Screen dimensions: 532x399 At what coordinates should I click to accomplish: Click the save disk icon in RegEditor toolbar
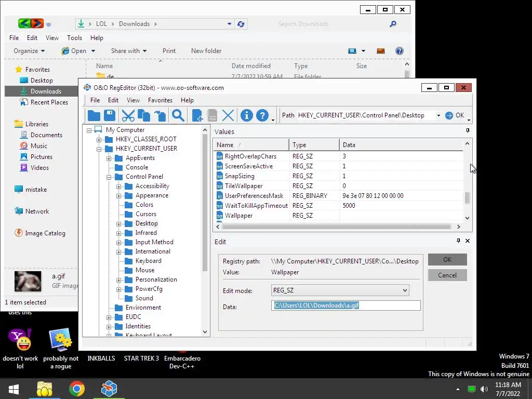(110, 116)
